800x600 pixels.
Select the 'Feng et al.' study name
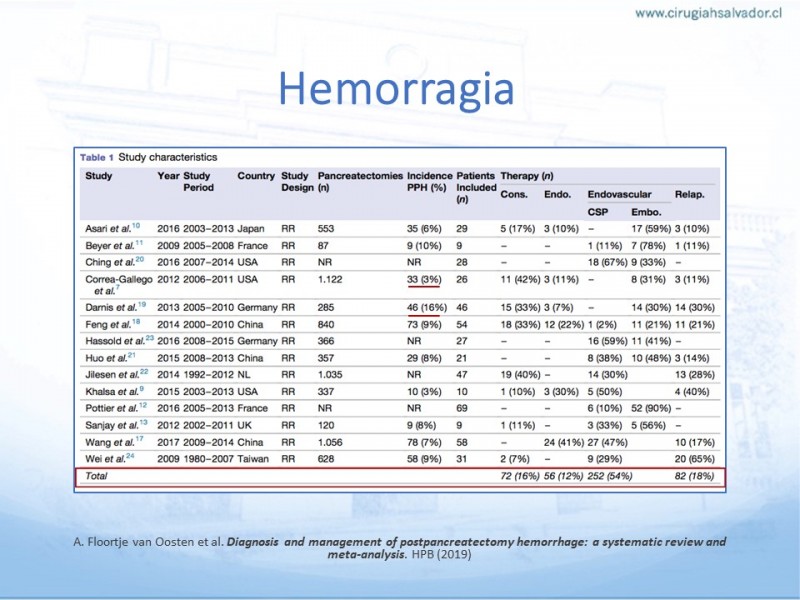coord(108,324)
